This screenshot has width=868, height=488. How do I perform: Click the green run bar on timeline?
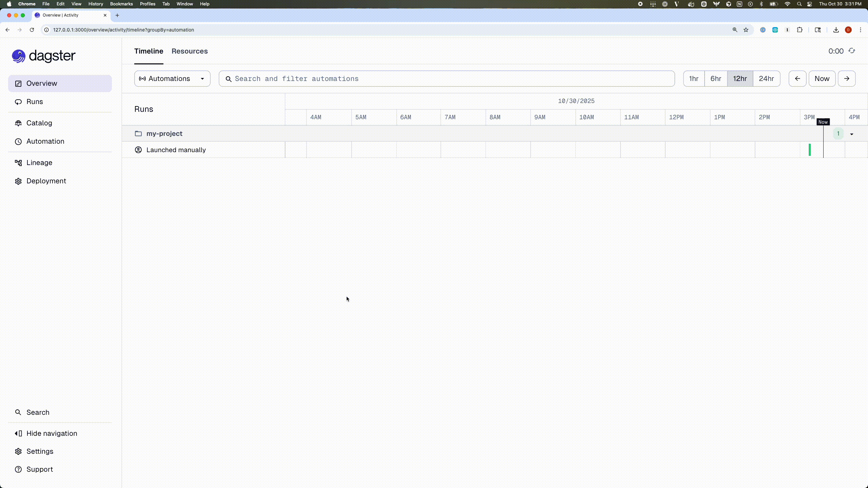pyautogui.click(x=810, y=150)
